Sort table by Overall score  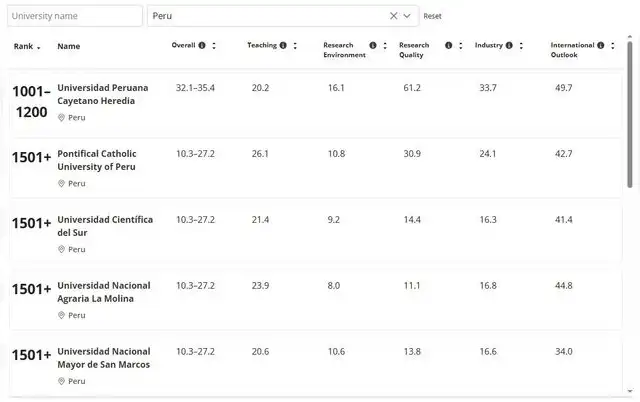[214, 46]
